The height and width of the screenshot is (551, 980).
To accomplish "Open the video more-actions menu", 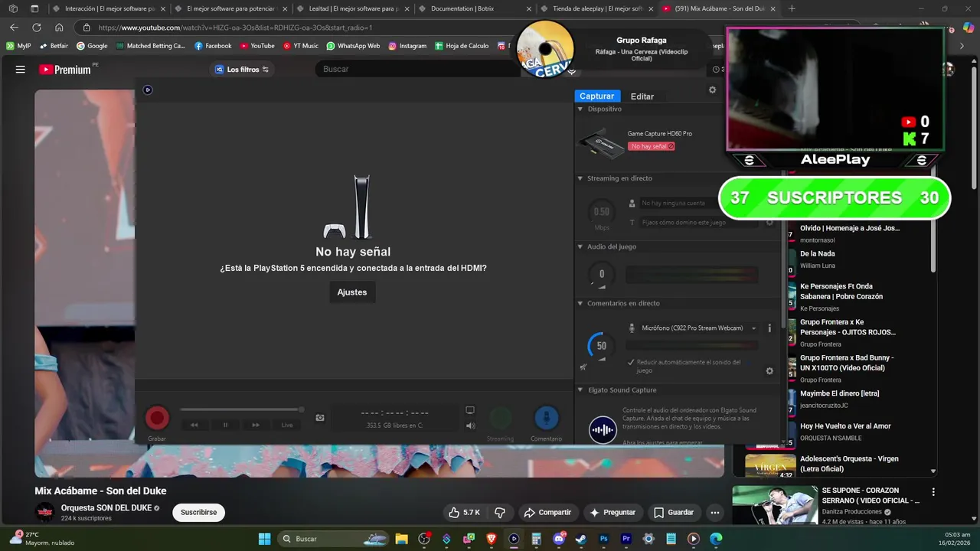I will click(x=714, y=512).
